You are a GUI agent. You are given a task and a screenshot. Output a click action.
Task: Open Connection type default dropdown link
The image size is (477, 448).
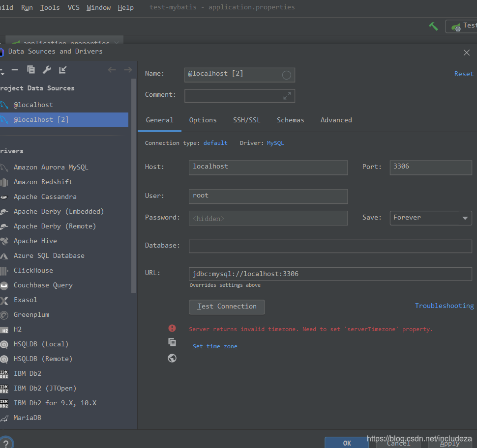[215, 143]
